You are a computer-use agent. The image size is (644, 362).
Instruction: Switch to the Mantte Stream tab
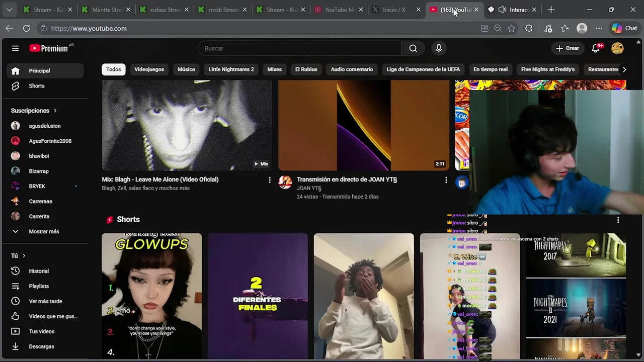105,10
